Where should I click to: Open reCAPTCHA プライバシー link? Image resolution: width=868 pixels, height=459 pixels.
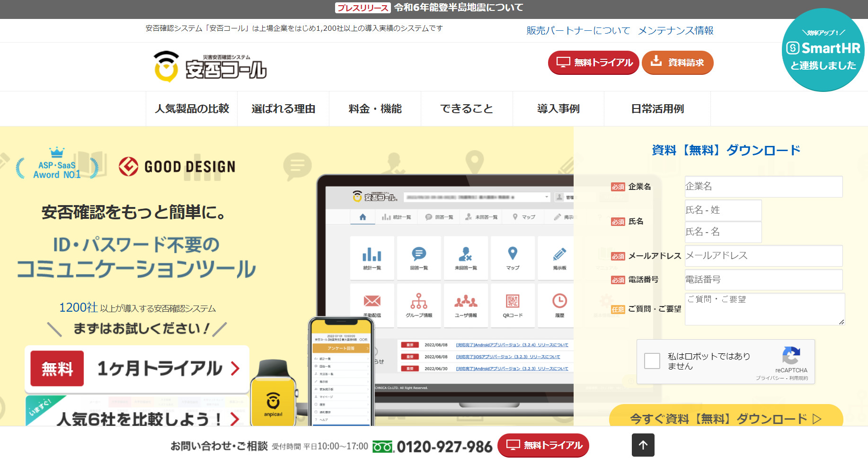[x=770, y=378]
